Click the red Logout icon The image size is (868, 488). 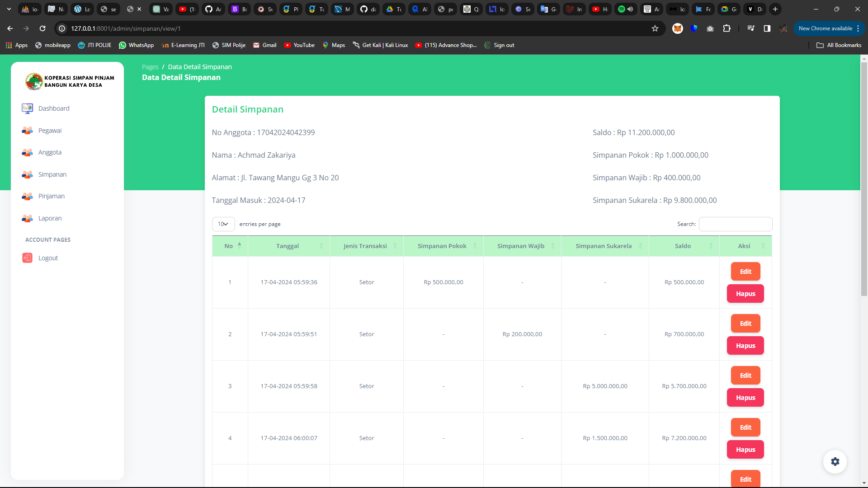click(27, 258)
